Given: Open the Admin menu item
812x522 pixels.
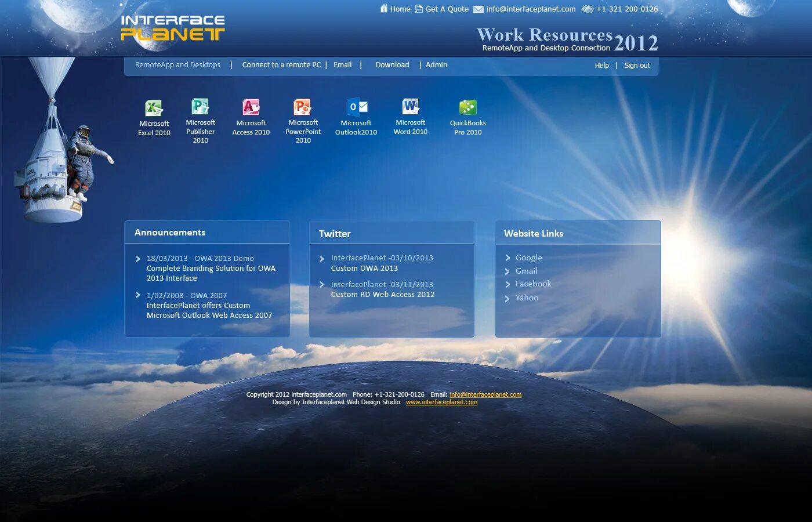Looking at the screenshot, I should pos(436,65).
